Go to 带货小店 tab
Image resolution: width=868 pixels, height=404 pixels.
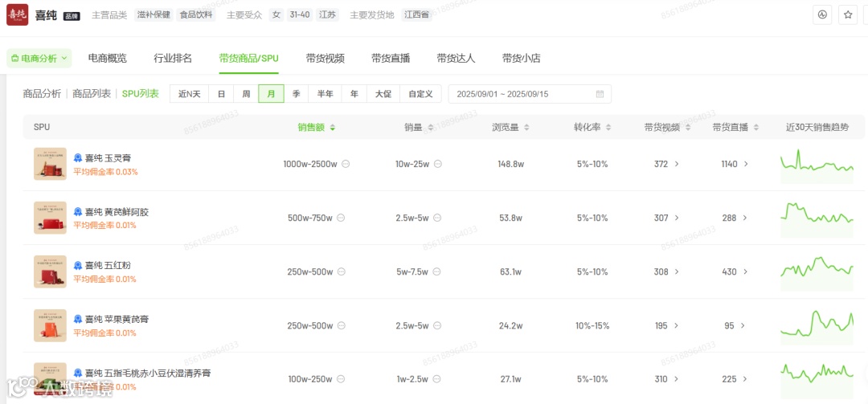pyautogui.click(x=522, y=58)
